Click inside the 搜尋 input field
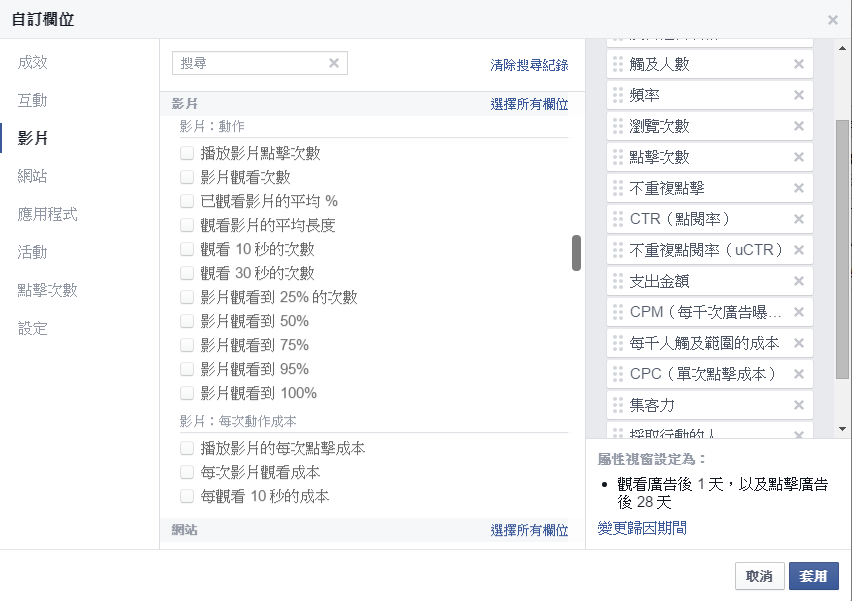This screenshot has width=852, height=601. click(250, 63)
